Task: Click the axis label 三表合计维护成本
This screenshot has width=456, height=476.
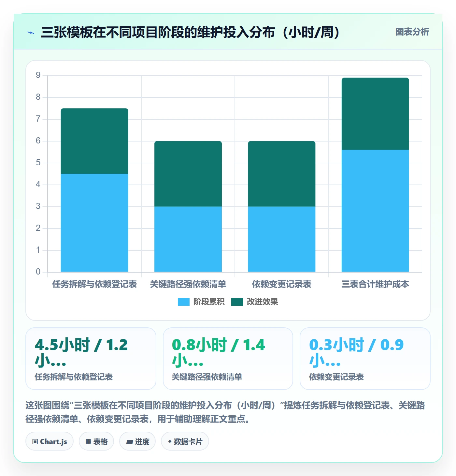Action: 375,284
